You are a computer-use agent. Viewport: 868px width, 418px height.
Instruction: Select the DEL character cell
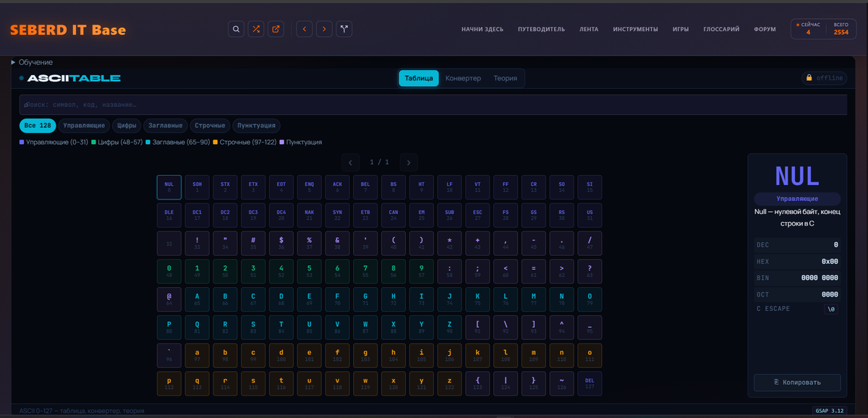tap(589, 383)
